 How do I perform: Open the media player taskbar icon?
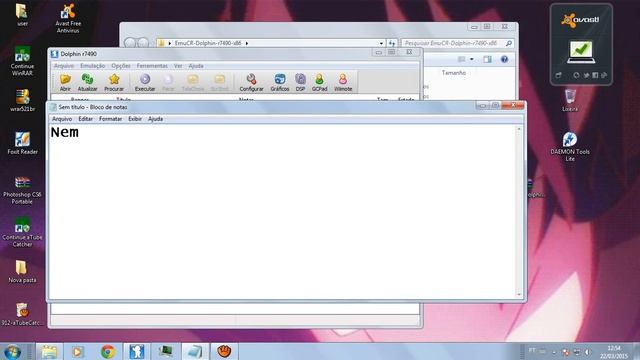pos(78,351)
